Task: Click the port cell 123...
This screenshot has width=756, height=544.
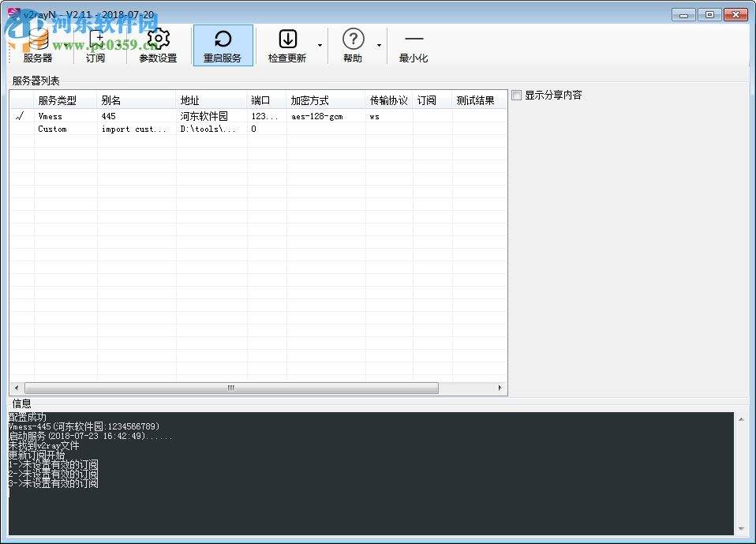Action: pos(264,116)
